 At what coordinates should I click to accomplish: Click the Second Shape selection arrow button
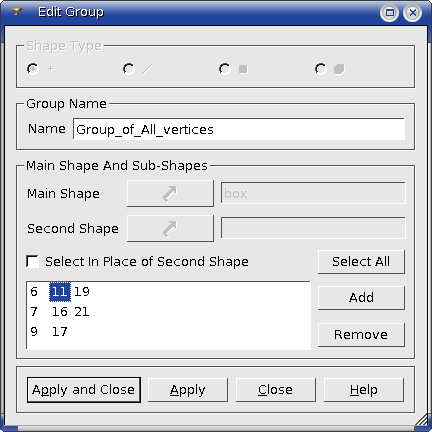coord(170,228)
